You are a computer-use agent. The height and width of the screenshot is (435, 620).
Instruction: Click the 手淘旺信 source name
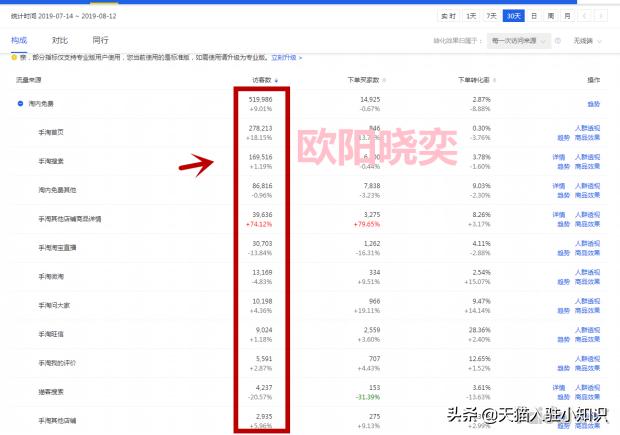51,335
